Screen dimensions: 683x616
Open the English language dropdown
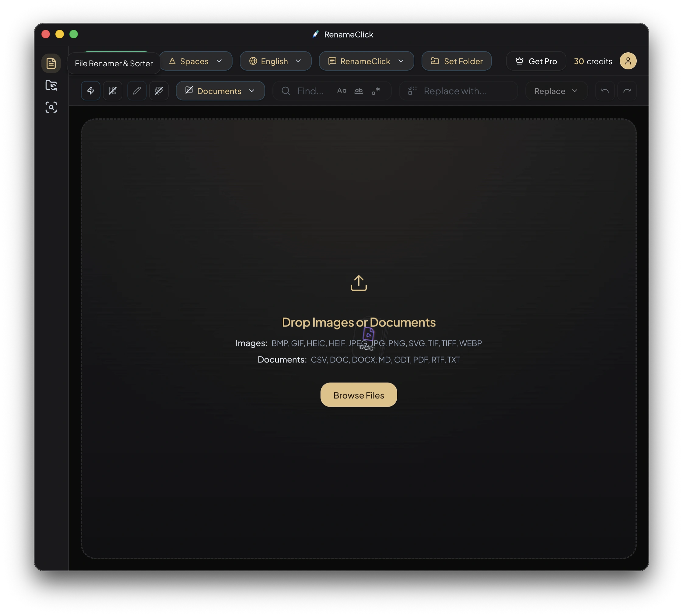tap(275, 61)
